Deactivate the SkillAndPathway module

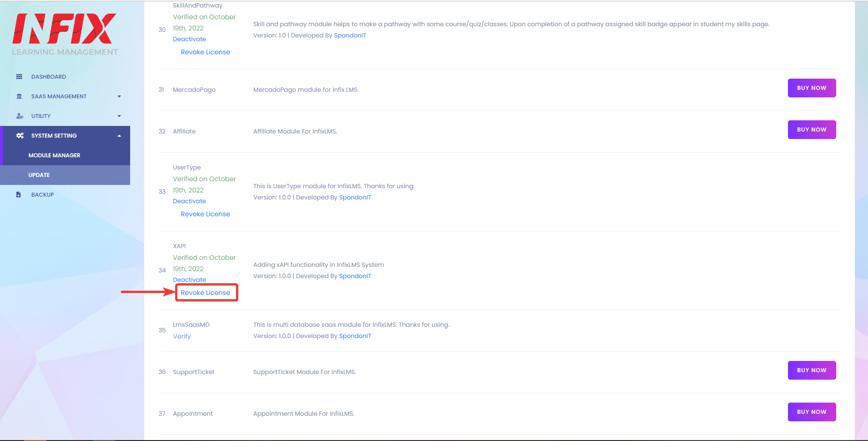coord(189,39)
